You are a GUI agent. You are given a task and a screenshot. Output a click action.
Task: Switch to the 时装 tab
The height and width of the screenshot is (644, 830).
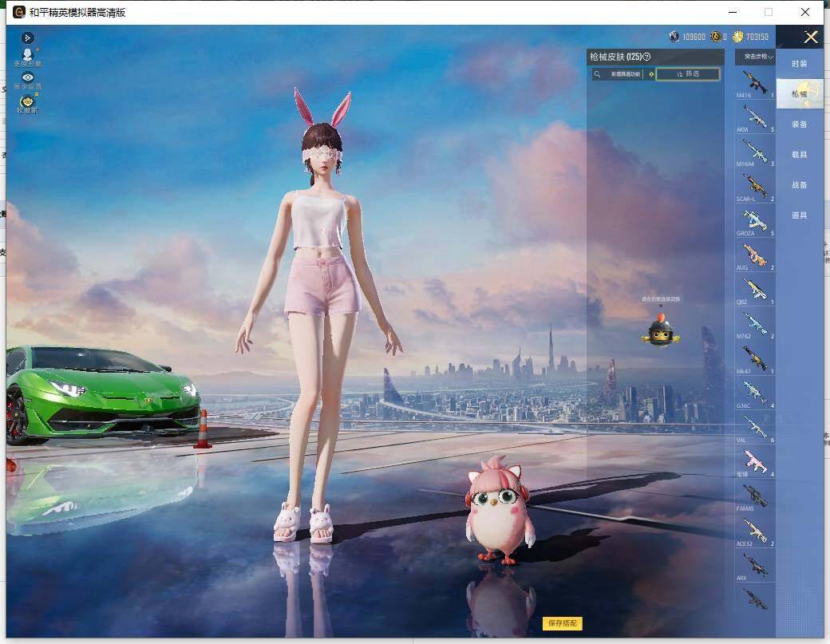coord(800,64)
